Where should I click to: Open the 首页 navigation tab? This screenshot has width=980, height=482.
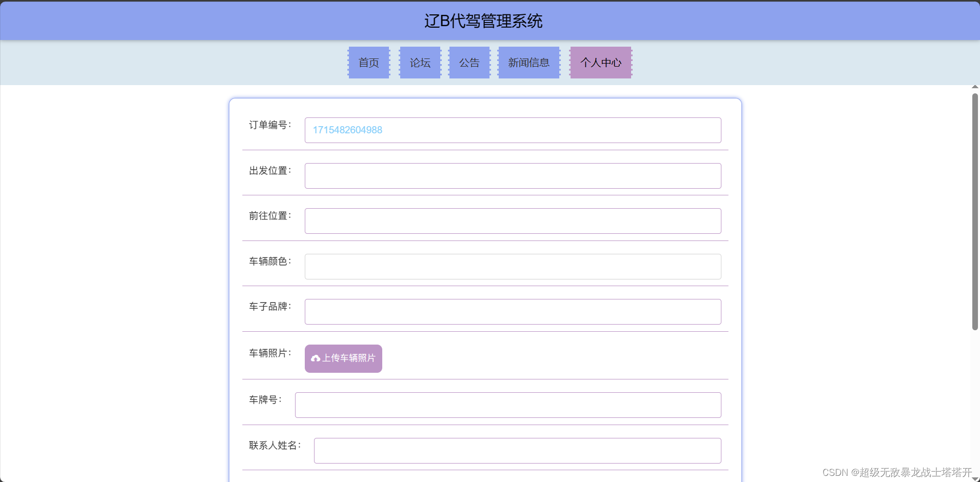(x=369, y=63)
